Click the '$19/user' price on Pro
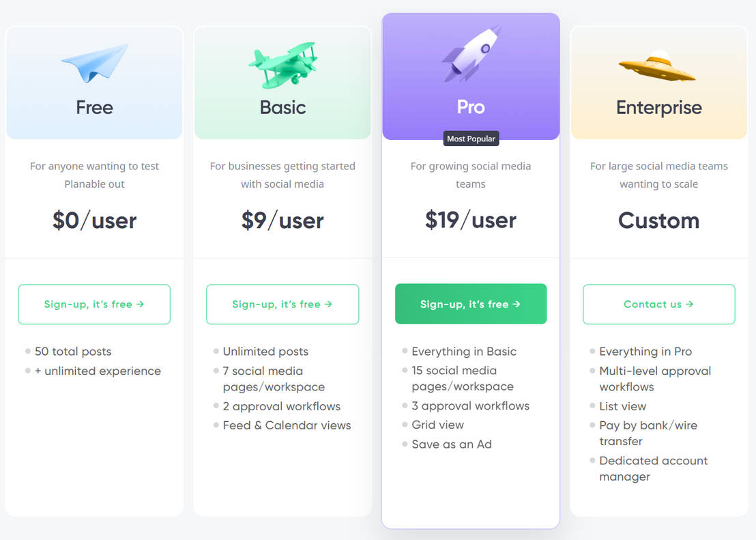Screen dimensions: 756x540 click(471, 220)
